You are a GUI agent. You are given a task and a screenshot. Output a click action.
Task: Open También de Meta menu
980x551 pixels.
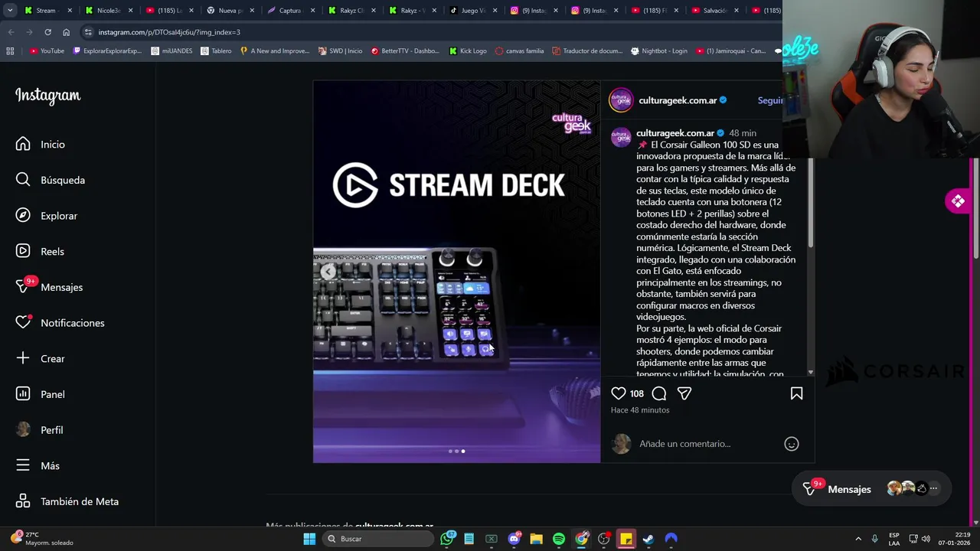pos(67,501)
